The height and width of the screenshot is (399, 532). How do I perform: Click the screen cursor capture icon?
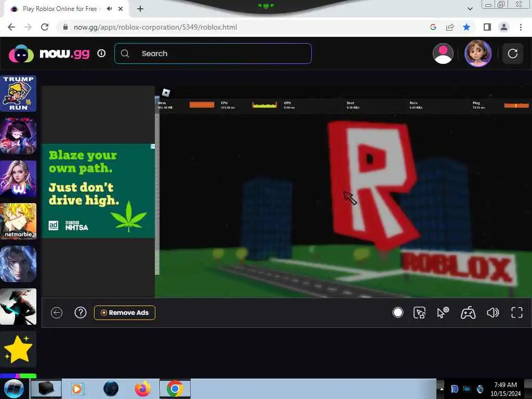click(420, 312)
